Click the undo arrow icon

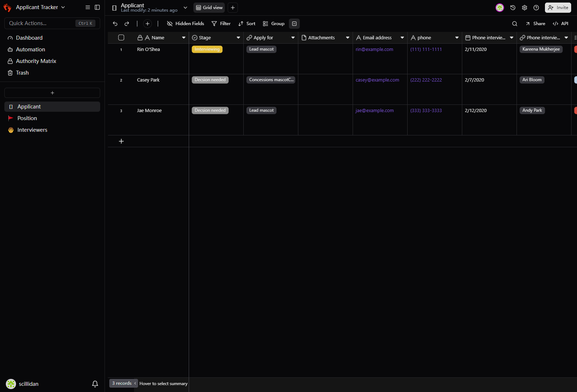tap(115, 24)
